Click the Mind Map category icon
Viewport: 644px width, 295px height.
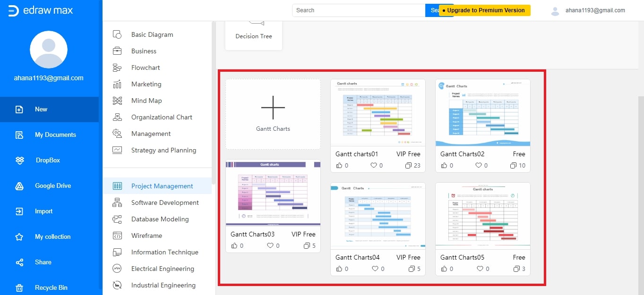tap(117, 101)
